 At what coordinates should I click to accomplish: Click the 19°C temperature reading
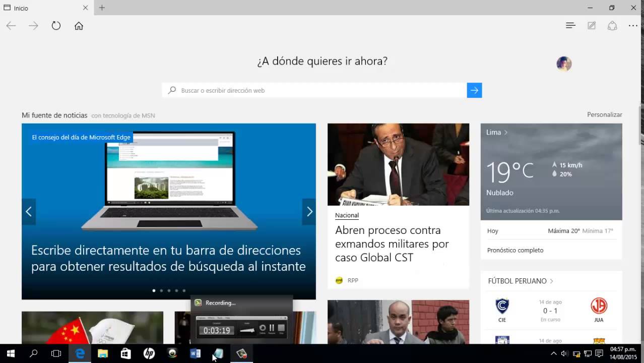click(509, 171)
